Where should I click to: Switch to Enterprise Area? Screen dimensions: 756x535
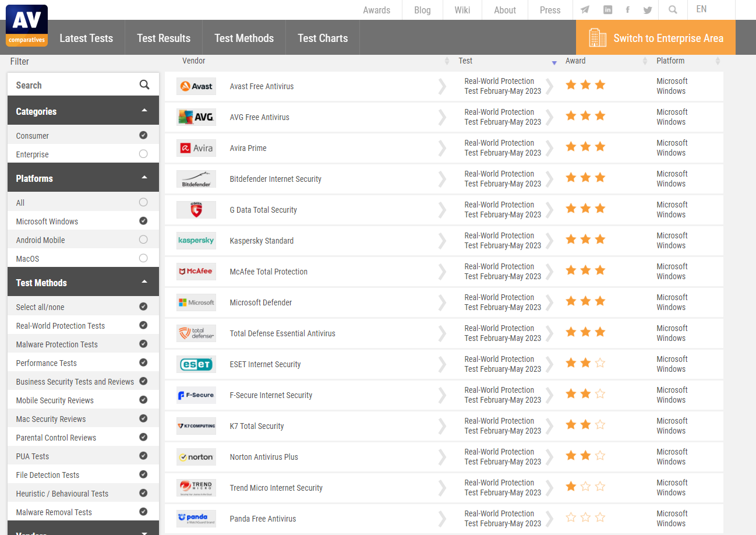[x=656, y=38]
